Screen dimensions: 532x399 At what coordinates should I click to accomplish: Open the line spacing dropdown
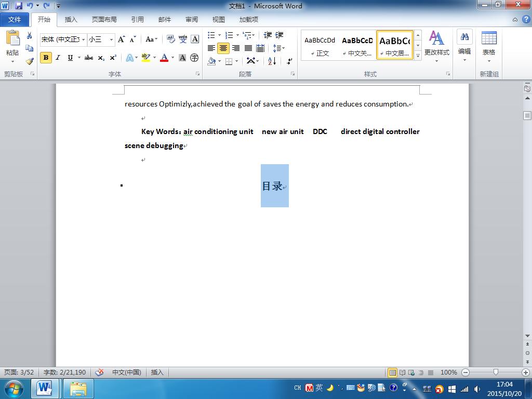coord(279,48)
